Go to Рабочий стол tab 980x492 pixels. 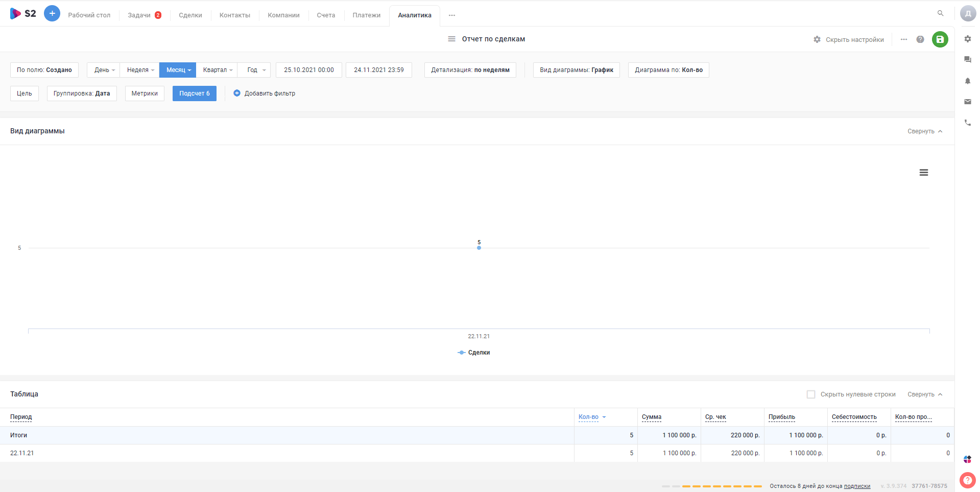pos(89,15)
